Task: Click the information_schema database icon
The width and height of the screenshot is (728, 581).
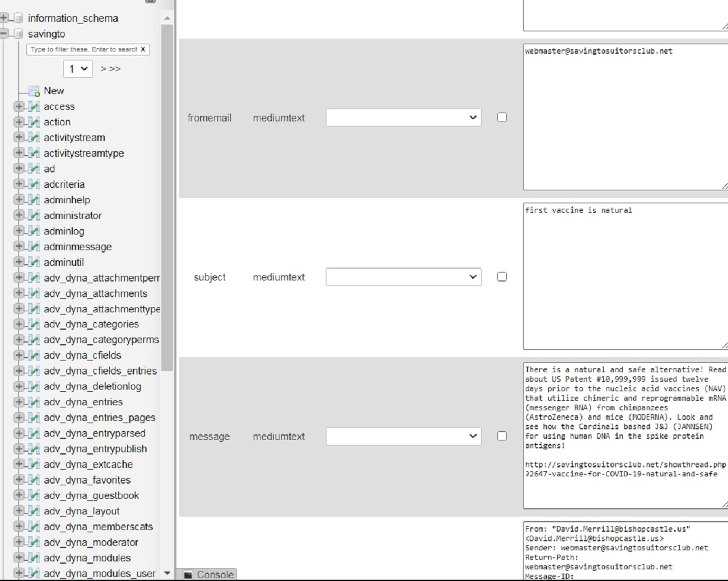Action: coord(18,18)
